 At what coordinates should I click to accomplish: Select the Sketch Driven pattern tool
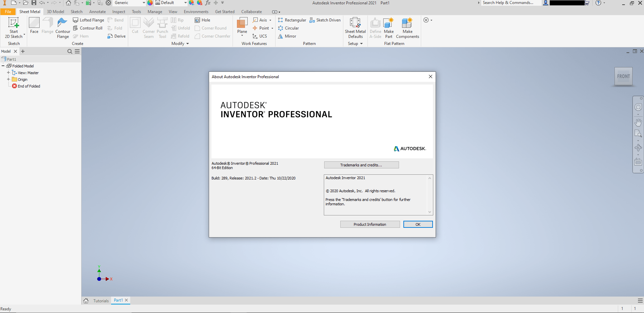tap(325, 20)
